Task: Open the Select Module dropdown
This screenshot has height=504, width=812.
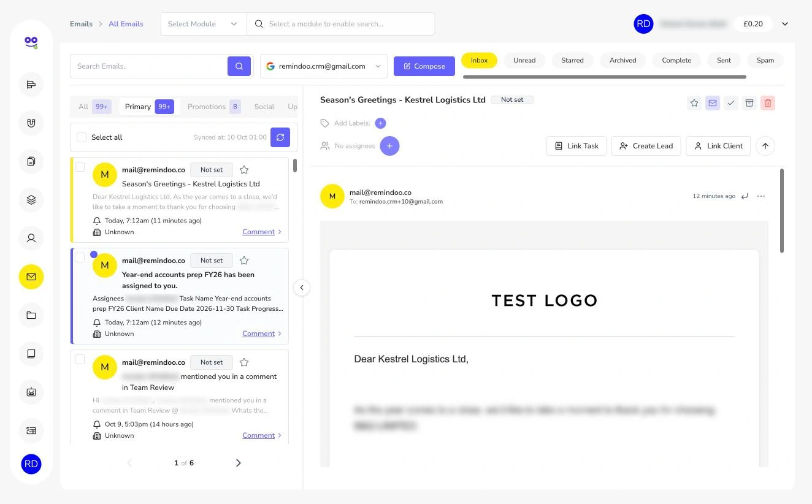Action: [x=204, y=24]
